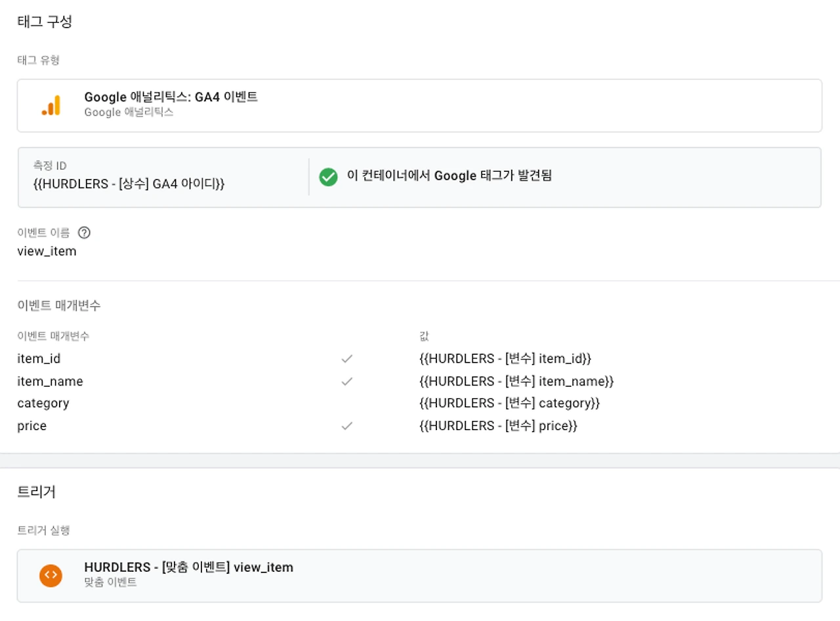Viewport: 840px width, 621px height.
Task: Click the 이벤트 매개변수 section heading
Action: click(59, 305)
